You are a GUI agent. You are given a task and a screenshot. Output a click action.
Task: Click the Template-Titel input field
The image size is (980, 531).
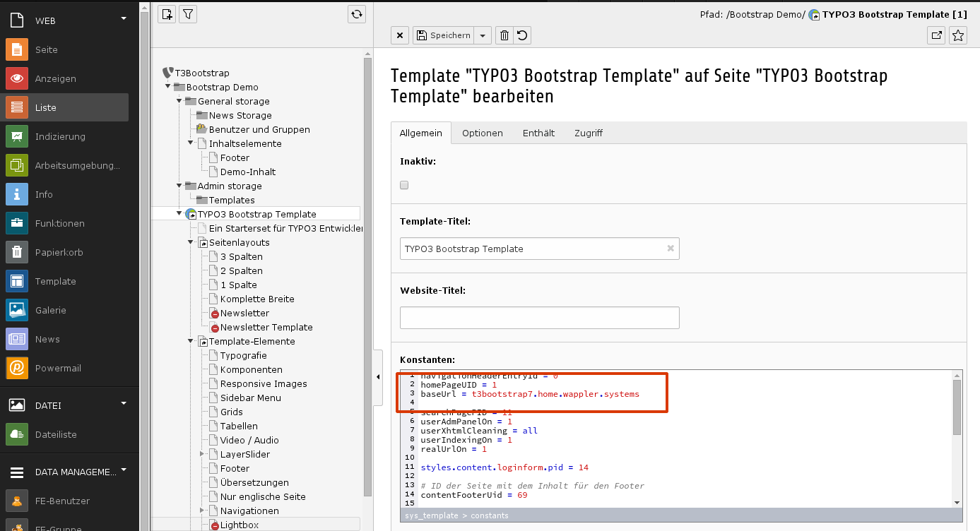coord(539,249)
